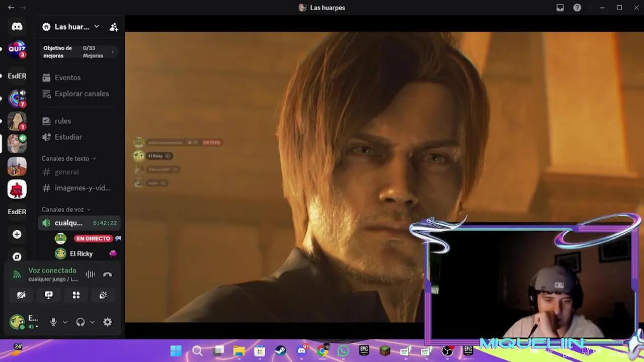This screenshot has width=644, height=362.
Task: Open Discover servers compass icon
Action: [x=17, y=256]
